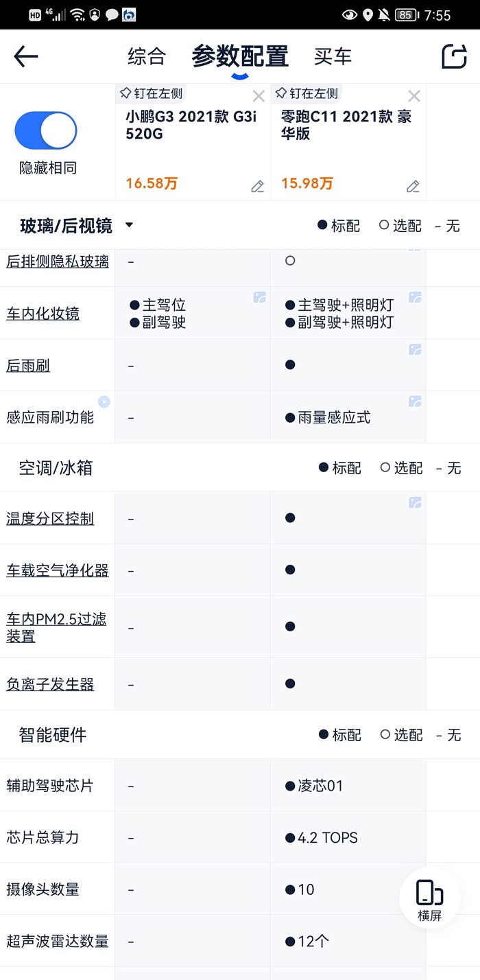Open the 买车 tab
The image size is (480, 980).
333,56
